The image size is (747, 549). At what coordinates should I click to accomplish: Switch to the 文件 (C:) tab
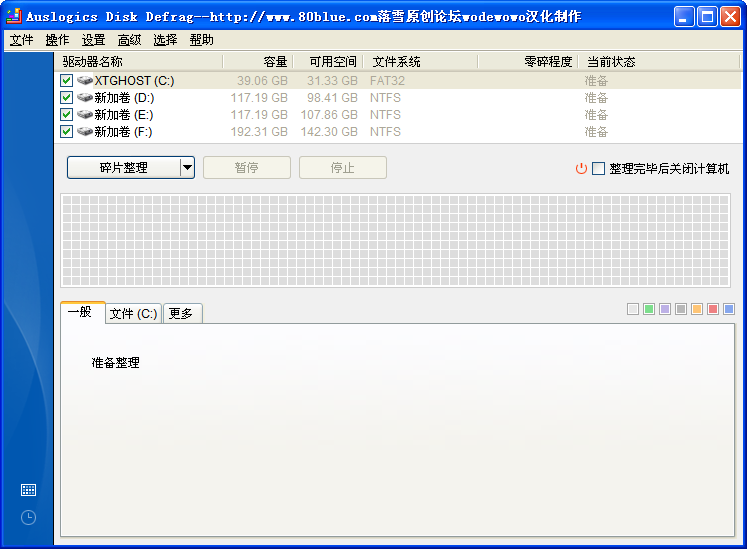coord(133,313)
